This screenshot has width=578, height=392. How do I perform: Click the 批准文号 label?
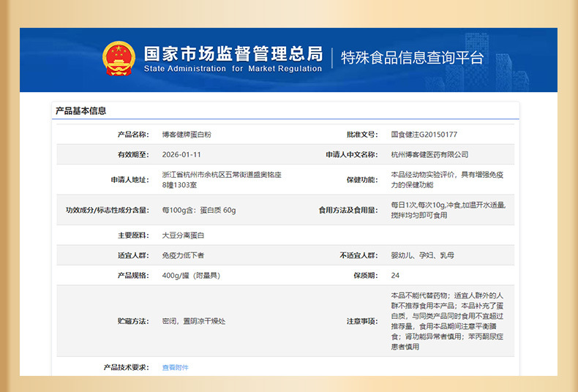[x=362, y=135]
